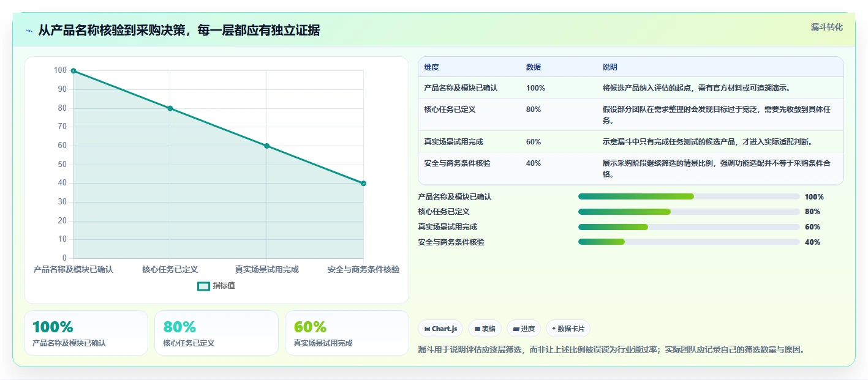This screenshot has height=380, width=868.
Task: Click the 数据 column header
Action: tap(534, 67)
